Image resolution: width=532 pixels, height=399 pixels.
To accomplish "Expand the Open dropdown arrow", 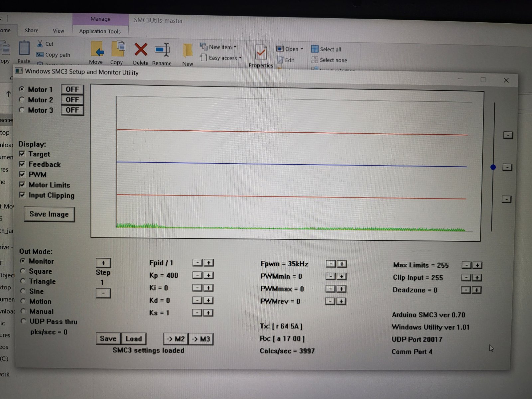I will click(302, 49).
